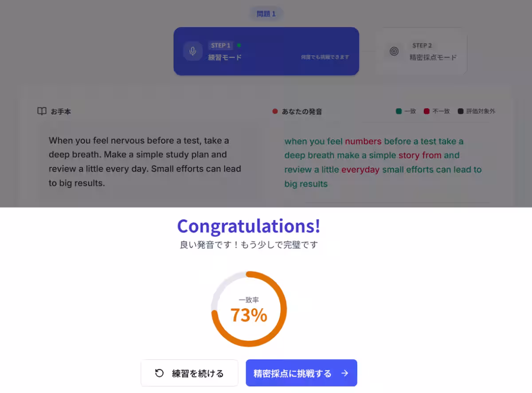Click the mismatched word numbers
Viewport: 532px width, 393px height.
point(363,141)
